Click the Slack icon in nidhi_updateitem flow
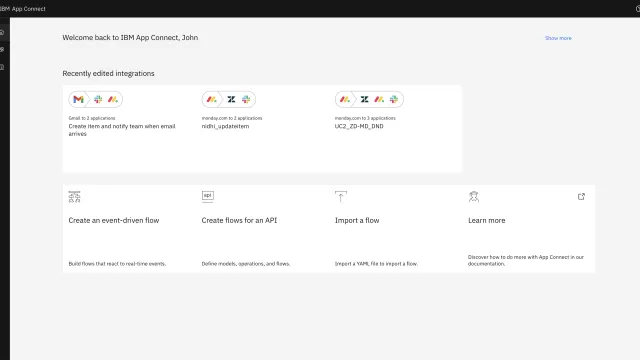Viewport: 640px width, 360px height. point(246,99)
